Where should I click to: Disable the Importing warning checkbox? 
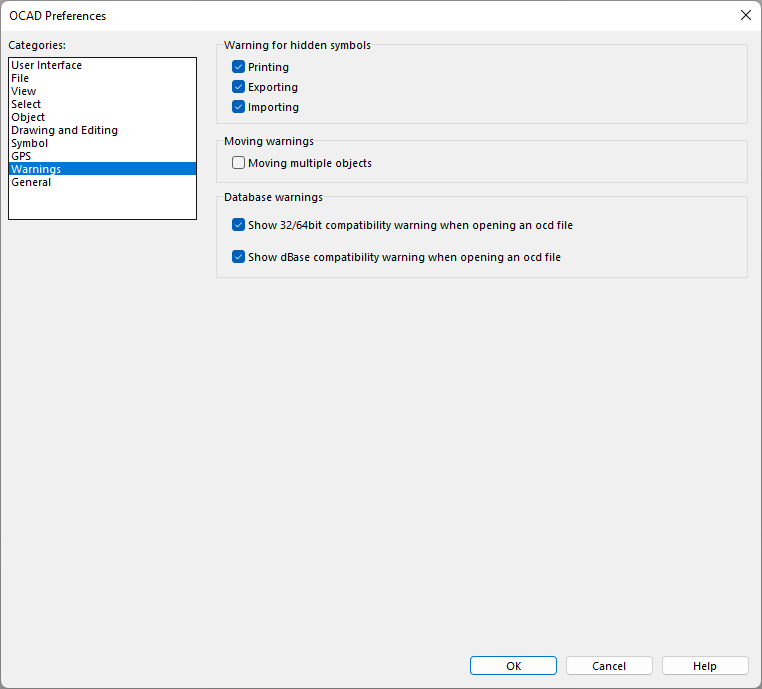coord(238,106)
